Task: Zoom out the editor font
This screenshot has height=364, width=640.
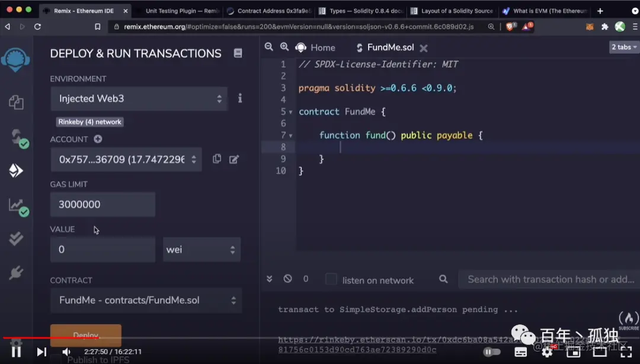Action: [268, 47]
